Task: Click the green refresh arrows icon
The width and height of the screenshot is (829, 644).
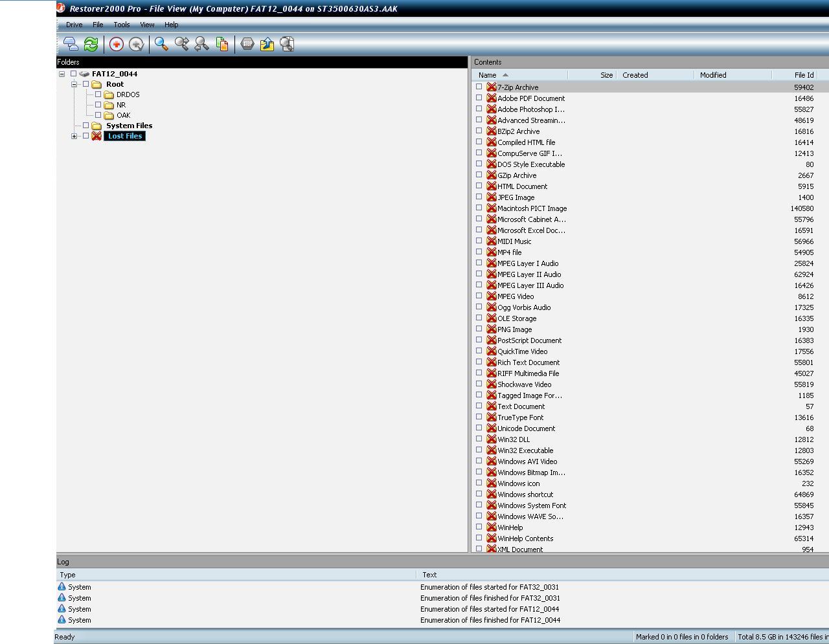Action: (x=91, y=44)
